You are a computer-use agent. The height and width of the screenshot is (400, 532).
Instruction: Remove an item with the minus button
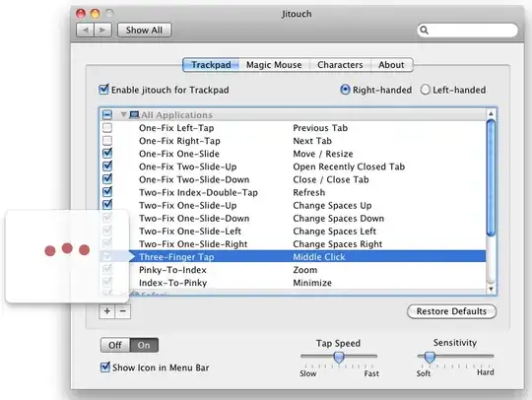(x=123, y=311)
